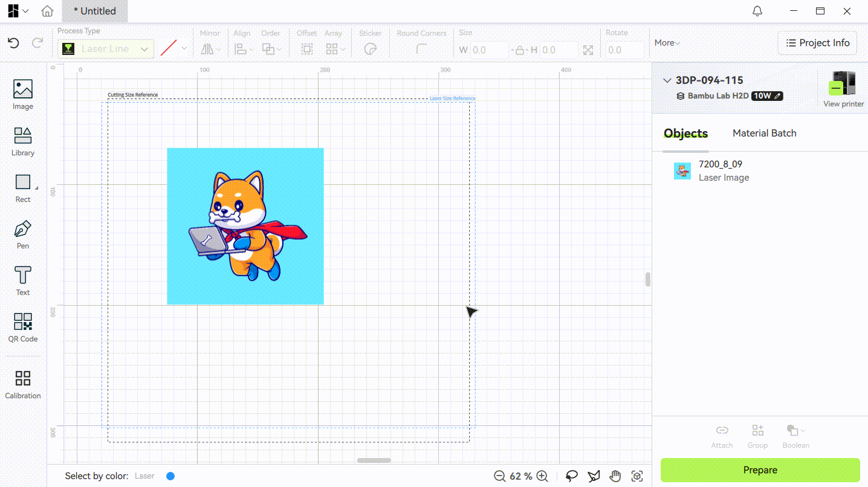Click the fit-to-view cube icon
Viewport: 868px width, 487px height.
tap(637, 476)
